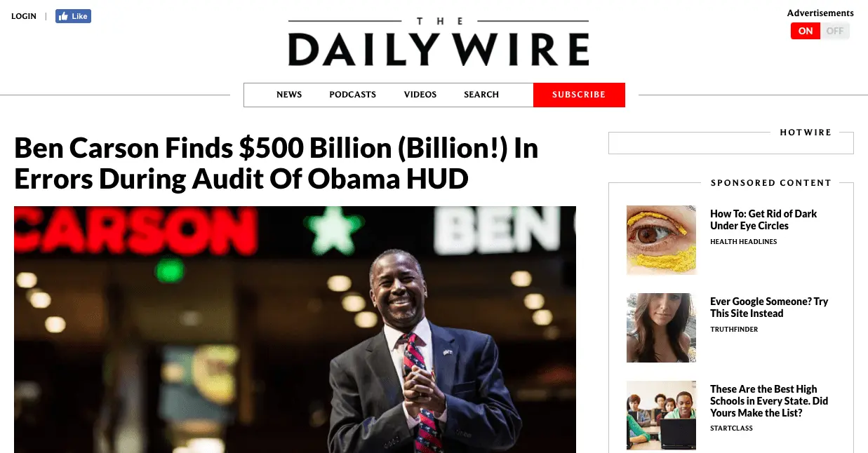Open the Best High Schools in Every State link

tap(769, 401)
